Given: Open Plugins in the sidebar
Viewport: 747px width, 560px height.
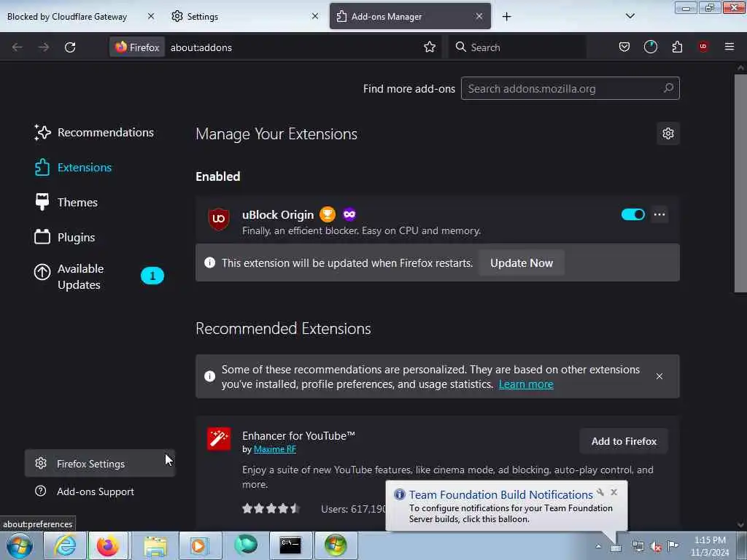Looking at the screenshot, I should tap(65, 237).
